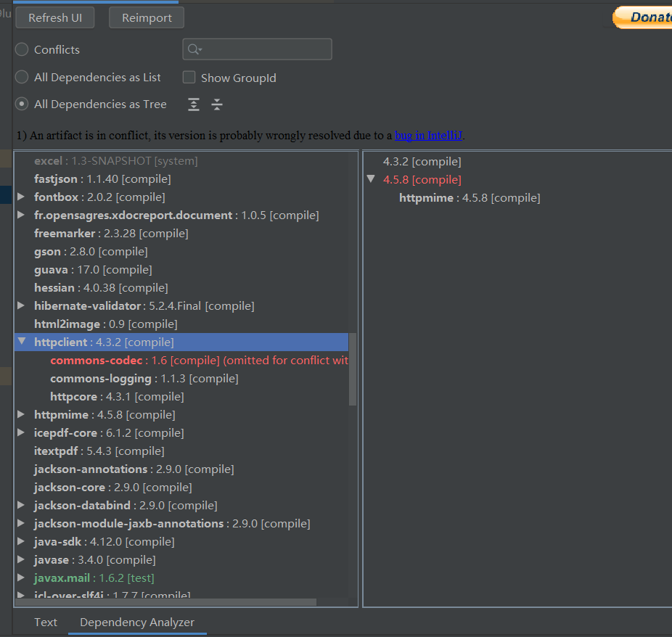Expand the jackson-databind node
672x637 pixels.
click(20, 505)
